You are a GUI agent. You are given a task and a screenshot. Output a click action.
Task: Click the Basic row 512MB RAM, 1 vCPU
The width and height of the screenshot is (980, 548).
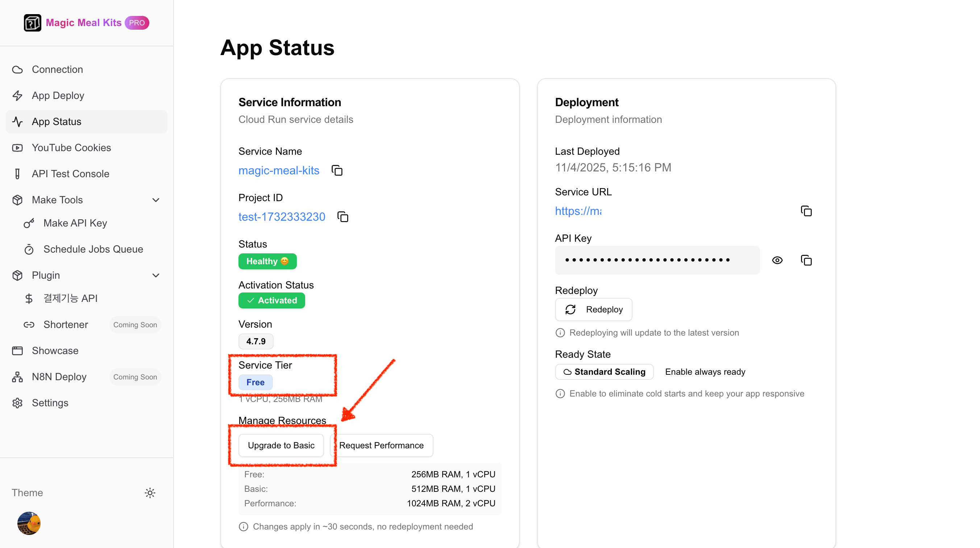(370, 489)
